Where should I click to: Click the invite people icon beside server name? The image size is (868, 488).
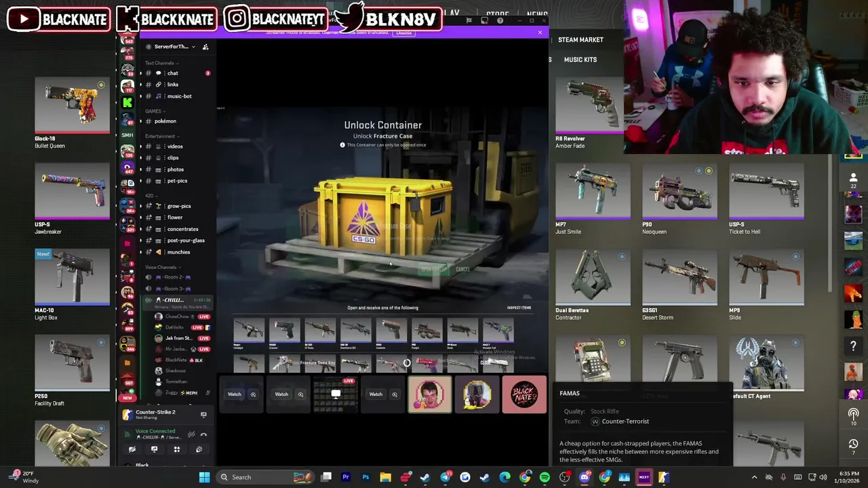(205, 47)
